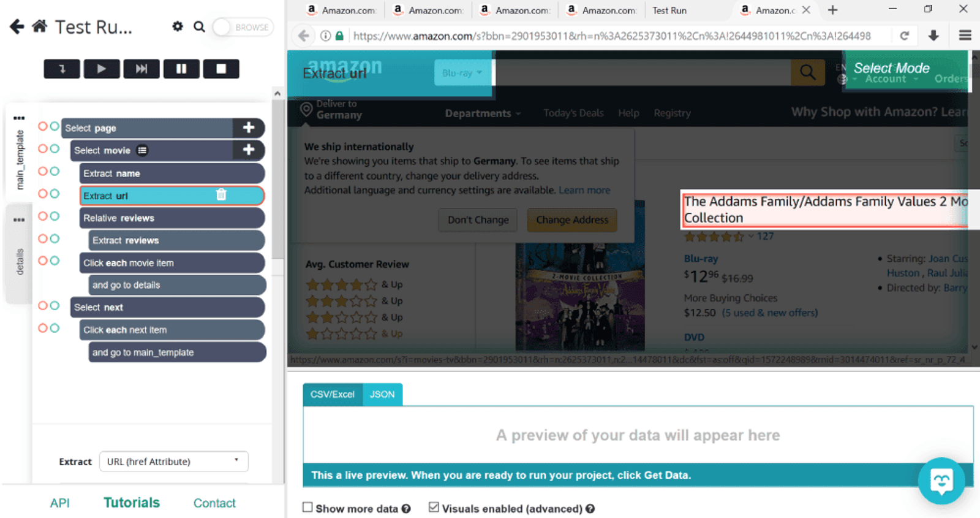Screen dimensions: 980x518
Task: Open the Tutorials link
Action: (132, 503)
